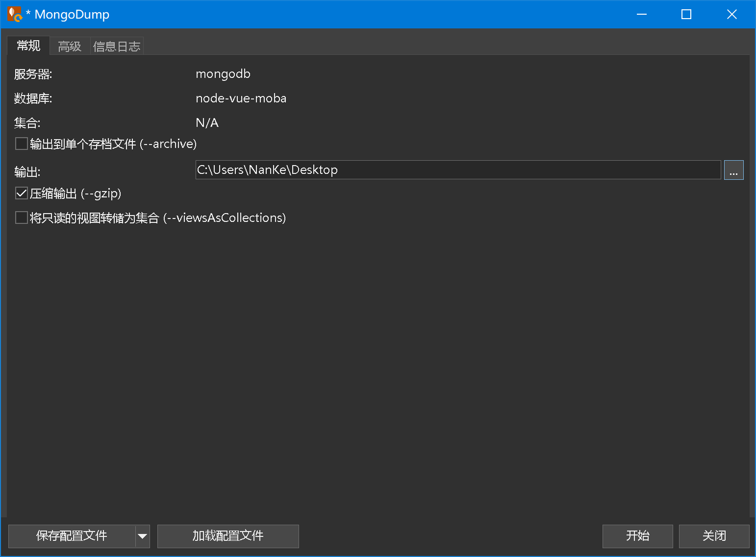This screenshot has width=756, height=557.
Task: Maximize the MongoDump window
Action: click(686, 14)
